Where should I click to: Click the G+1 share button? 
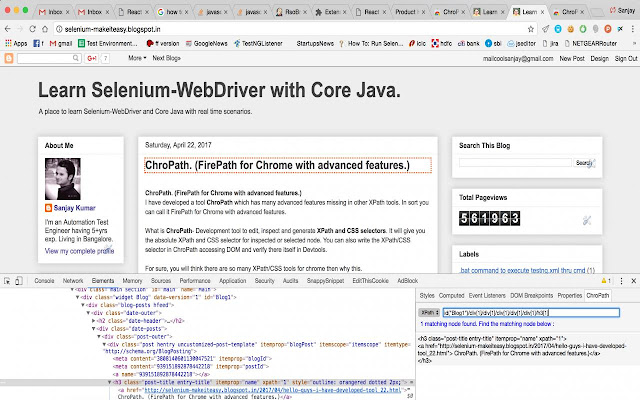91,58
